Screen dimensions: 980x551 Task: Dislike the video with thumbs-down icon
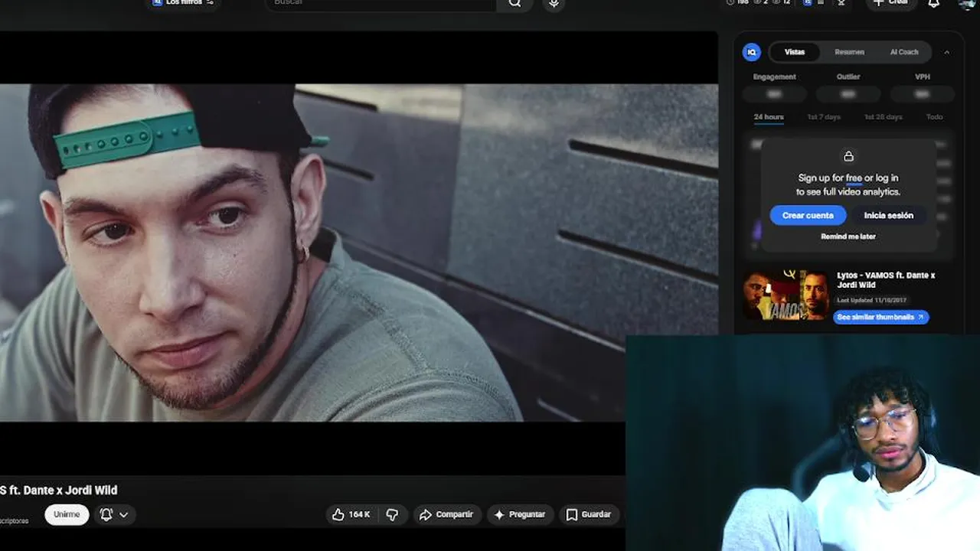click(392, 514)
